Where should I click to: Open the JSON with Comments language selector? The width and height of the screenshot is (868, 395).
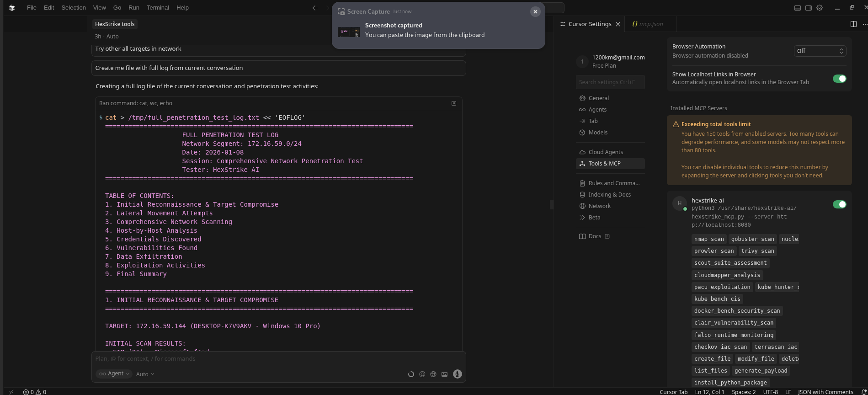(x=825, y=392)
